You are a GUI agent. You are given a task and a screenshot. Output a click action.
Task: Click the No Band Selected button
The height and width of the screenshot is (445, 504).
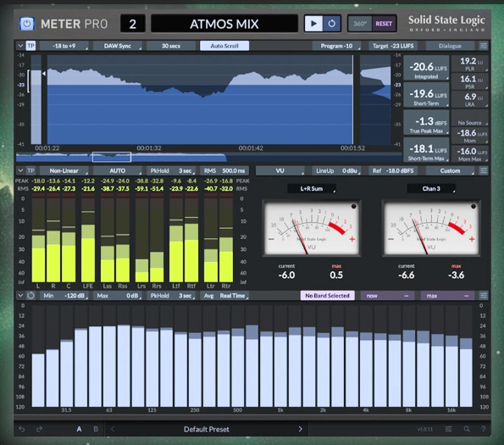coord(328,296)
